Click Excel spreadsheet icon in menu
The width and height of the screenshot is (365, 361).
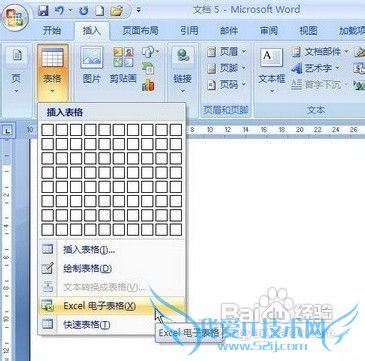point(48,306)
